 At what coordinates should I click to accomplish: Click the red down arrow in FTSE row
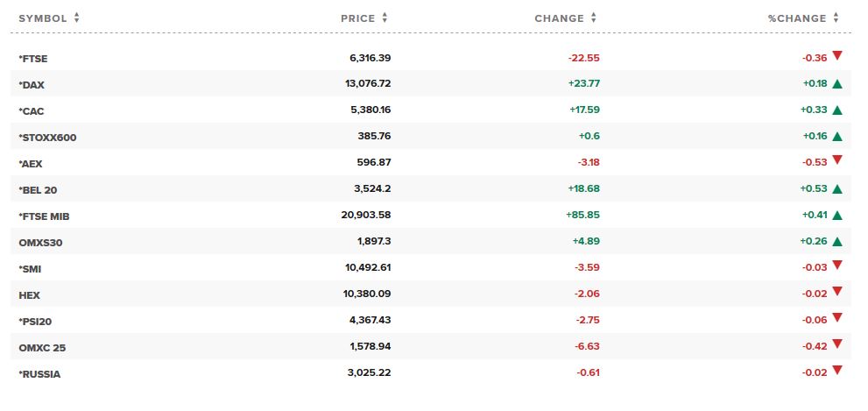(x=837, y=55)
